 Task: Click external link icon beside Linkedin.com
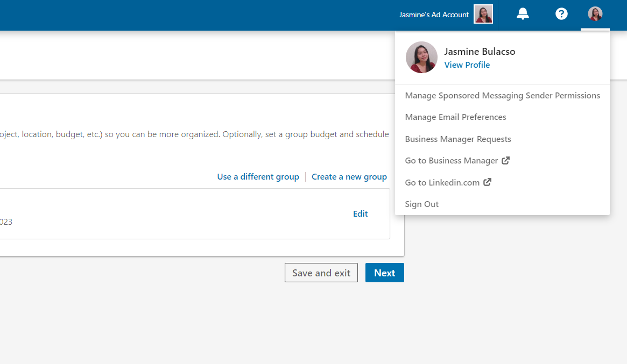point(487,182)
